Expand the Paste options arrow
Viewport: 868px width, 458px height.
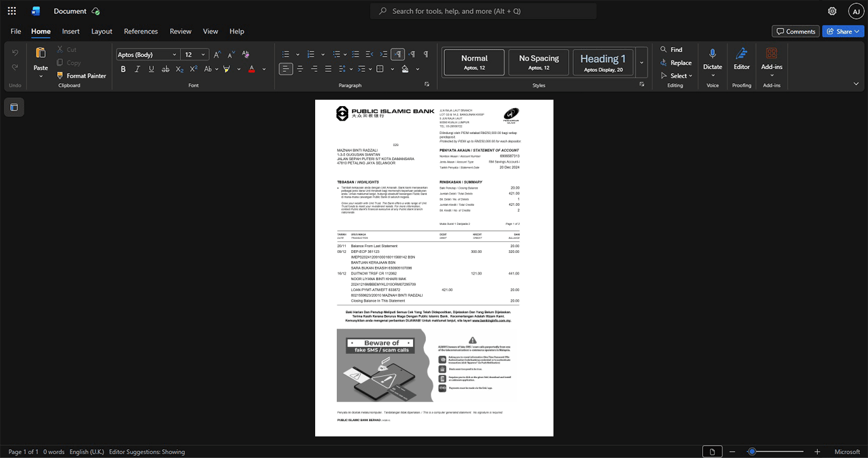tap(41, 76)
